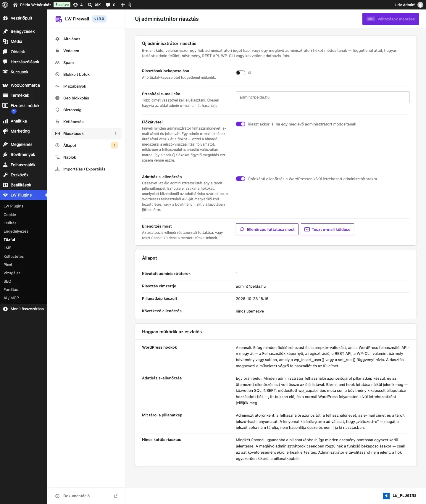Select the Tűzfal submenu item
Viewport: 426px width, 504px height.
point(9,239)
